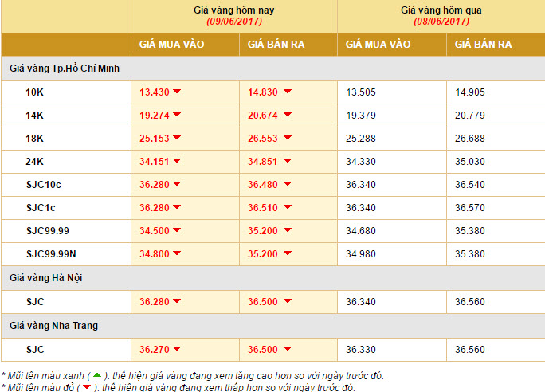This screenshot has width=545, height=392.
Task: Click the green up arrow in the legend
Action: point(97,375)
